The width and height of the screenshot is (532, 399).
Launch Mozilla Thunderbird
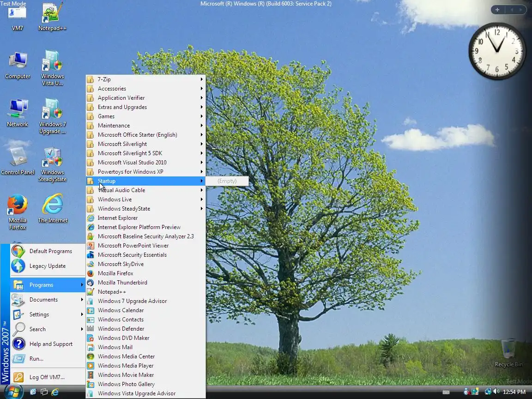[145, 283]
